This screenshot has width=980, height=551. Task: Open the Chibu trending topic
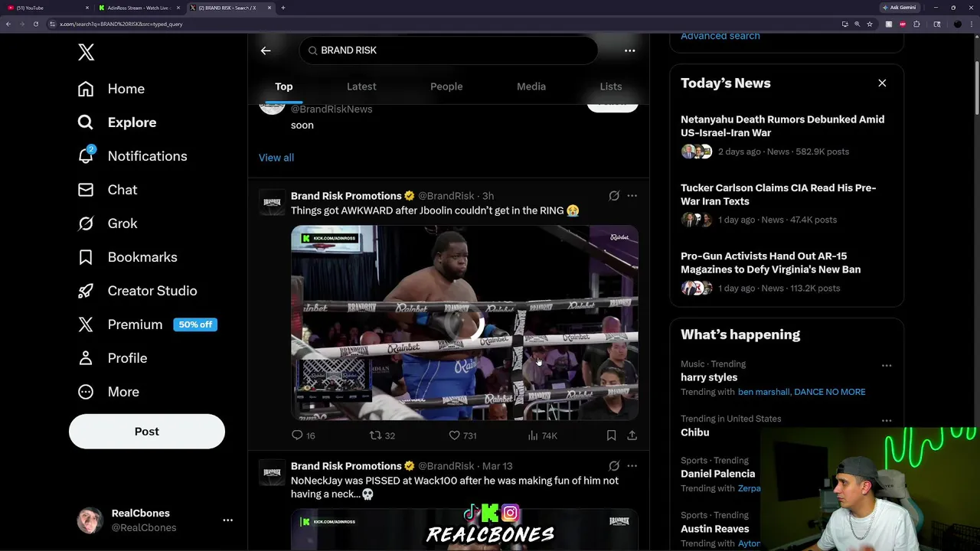coord(695,432)
